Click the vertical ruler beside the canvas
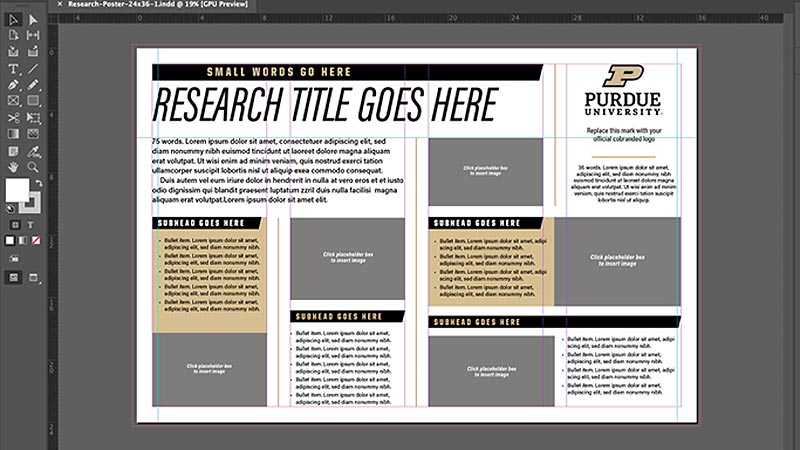This screenshot has height=450, width=800. pyautogui.click(x=53, y=235)
